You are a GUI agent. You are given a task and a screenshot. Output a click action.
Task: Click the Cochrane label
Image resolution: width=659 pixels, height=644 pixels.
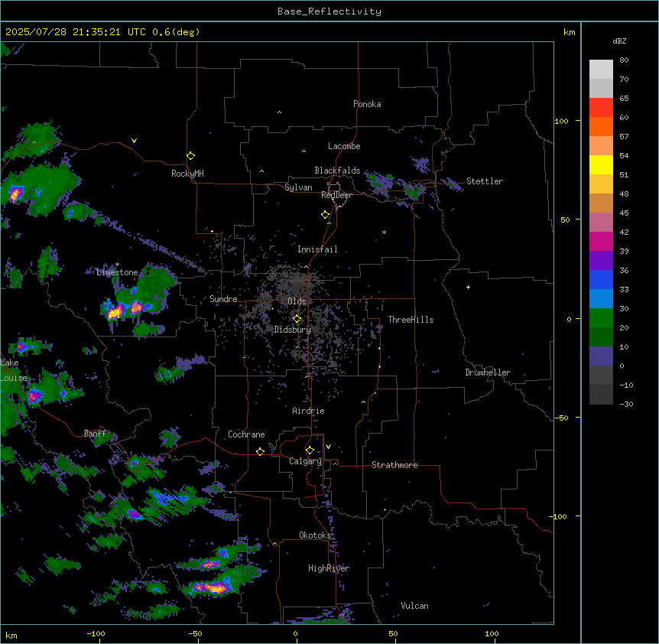(x=246, y=434)
